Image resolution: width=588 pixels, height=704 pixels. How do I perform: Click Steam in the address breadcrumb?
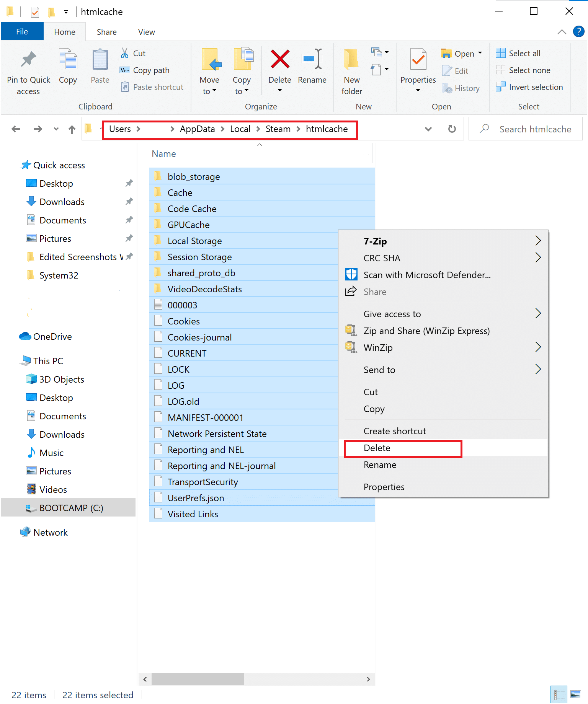pyautogui.click(x=278, y=129)
